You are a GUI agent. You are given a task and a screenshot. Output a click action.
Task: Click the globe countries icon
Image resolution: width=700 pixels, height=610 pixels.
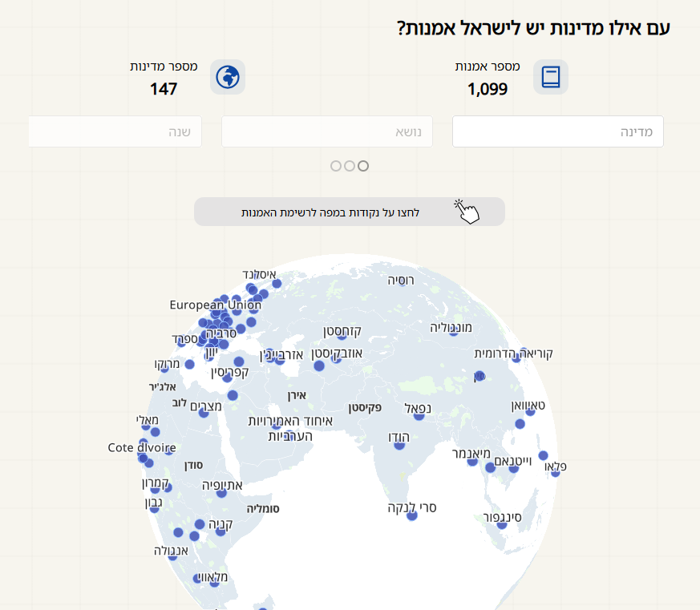point(228,77)
